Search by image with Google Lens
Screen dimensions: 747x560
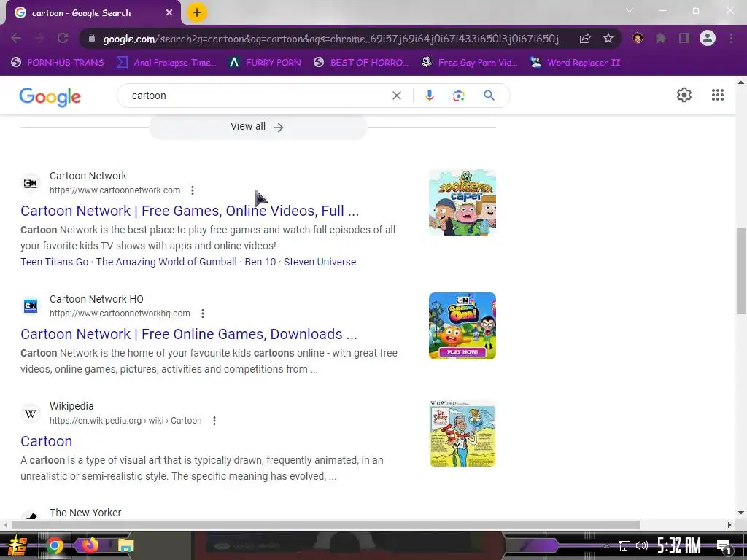point(458,96)
